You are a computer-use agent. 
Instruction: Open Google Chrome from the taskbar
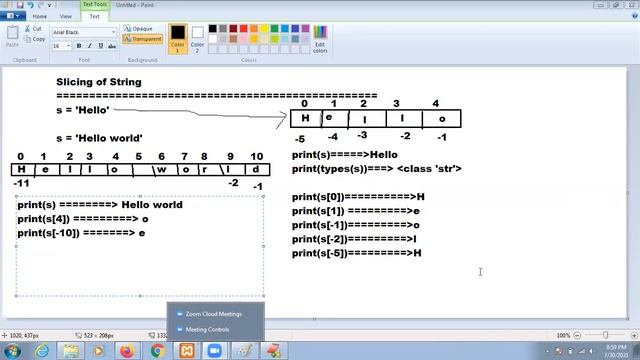point(158,351)
